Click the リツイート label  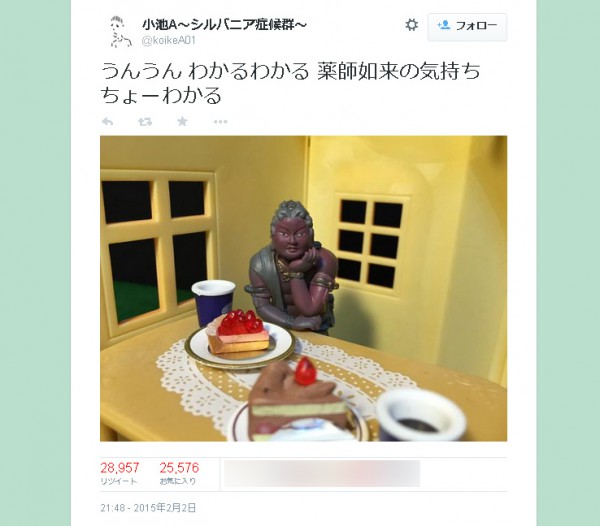pyautogui.click(x=119, y=481)
